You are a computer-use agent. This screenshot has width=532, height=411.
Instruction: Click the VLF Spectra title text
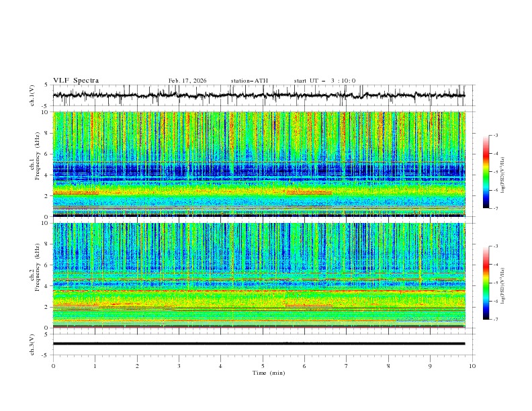coord(76,81)
